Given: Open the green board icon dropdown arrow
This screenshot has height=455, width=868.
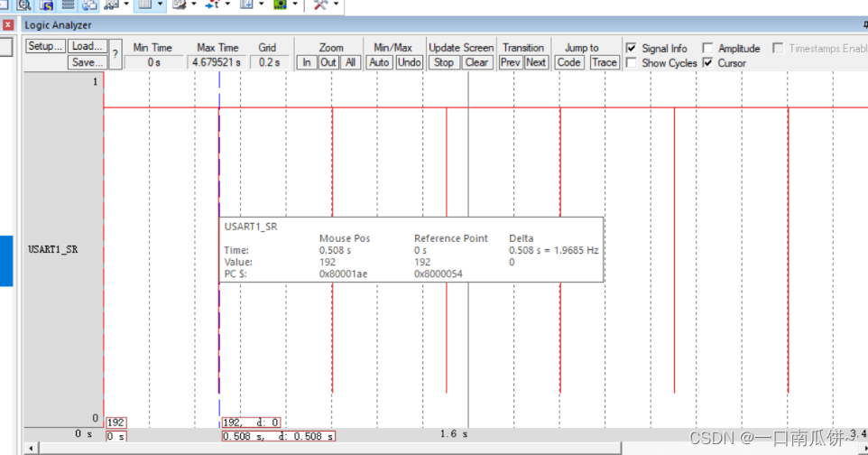Looking at the screenshot, I should pos(295,4).
